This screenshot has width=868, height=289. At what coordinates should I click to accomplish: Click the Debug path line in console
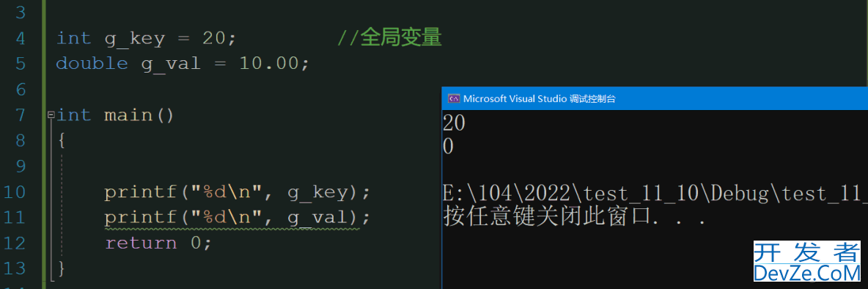(655, 193)
